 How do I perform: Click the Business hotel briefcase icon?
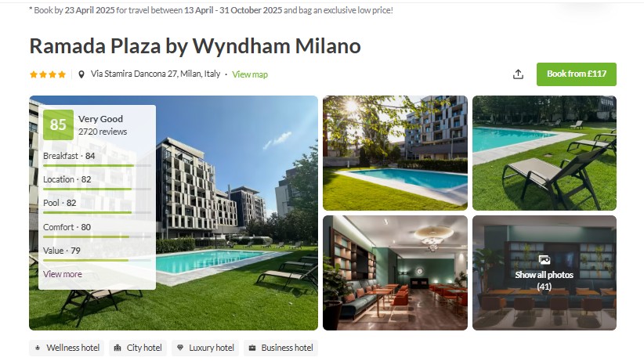(x=252, y=348)
